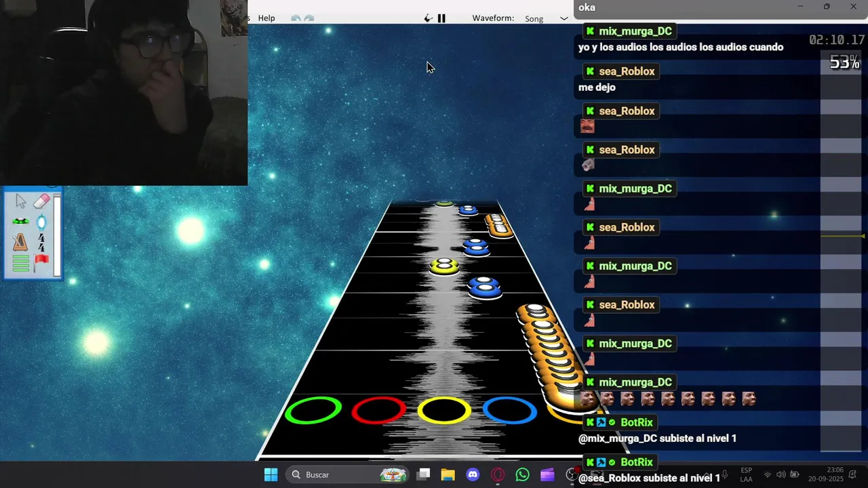Select the green section lines tool
Viewport: 868px width, 488px height.
coord(20,263)
